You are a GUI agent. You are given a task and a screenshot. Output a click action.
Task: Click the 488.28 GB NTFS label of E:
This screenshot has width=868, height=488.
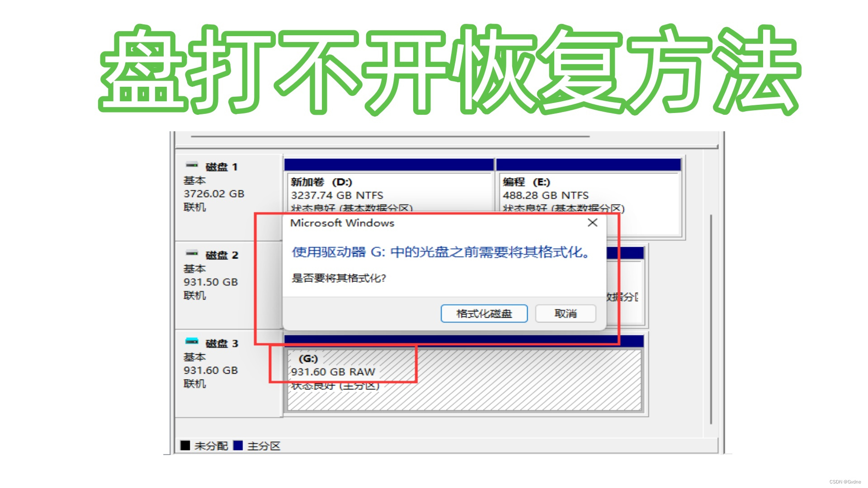click(x=546, y=195)
